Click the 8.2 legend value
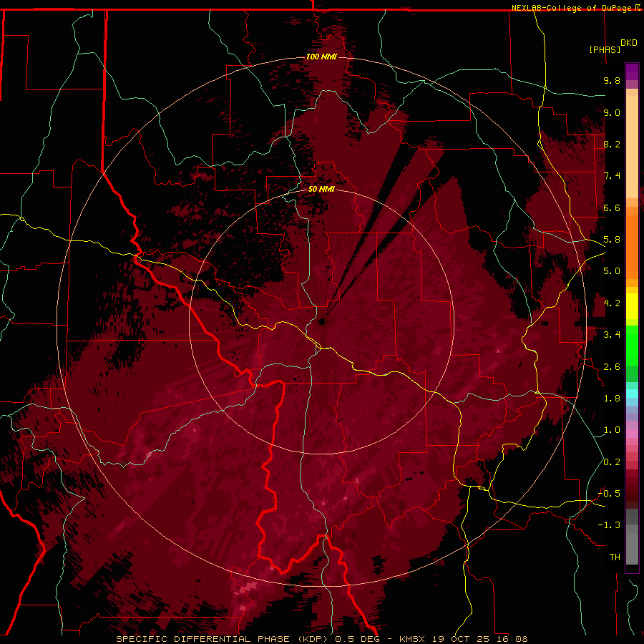Image resolution: width=644 pixels, height=644 pixels. coord(612,144)
